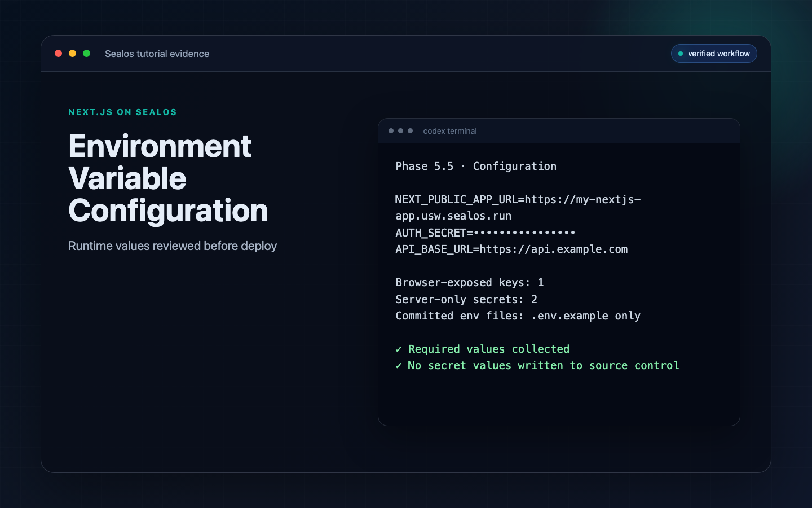This screenshot has height=508, width=812.
Task: Click '✓ Required values collected' line
Action: click(483, 349)
